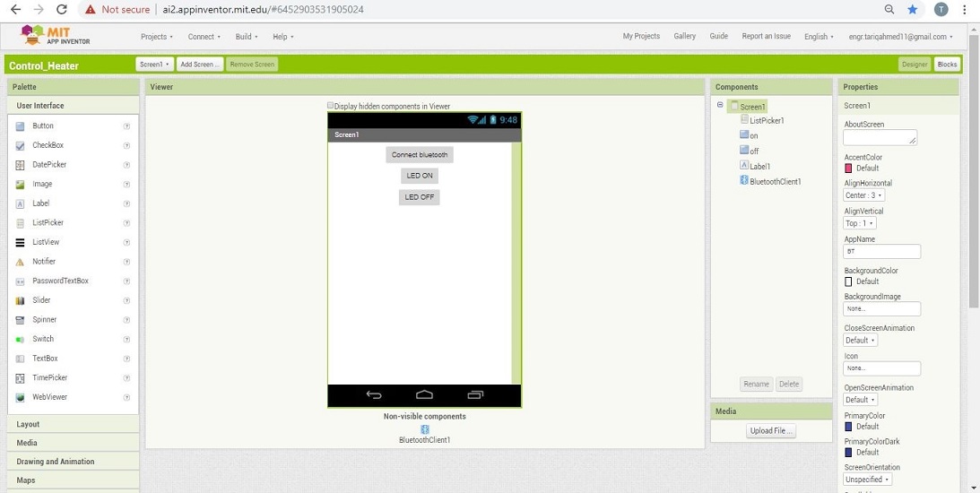Open browser profile avatar
Image resolution: width=980 pixels, height=493 pixels.
click(941, 9)
